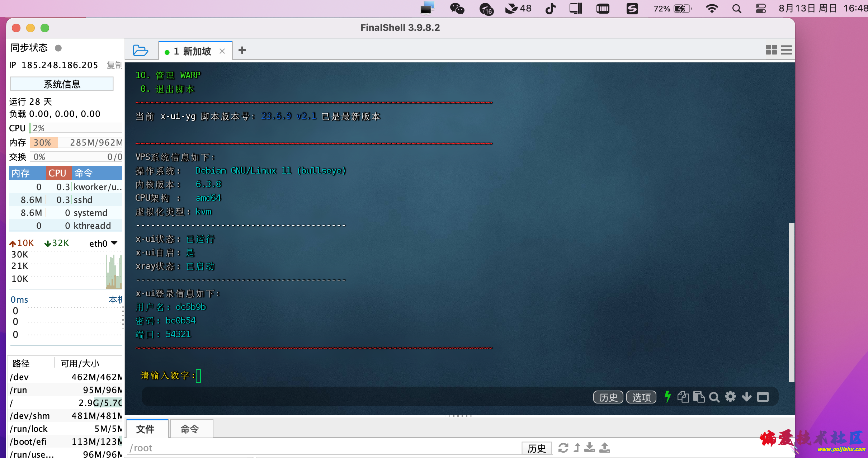The width and height of the screenshot is (868, 458).
Task: Click the search icon in terminal toolbar
Action: pyautogui.click(x=714, y=398)
